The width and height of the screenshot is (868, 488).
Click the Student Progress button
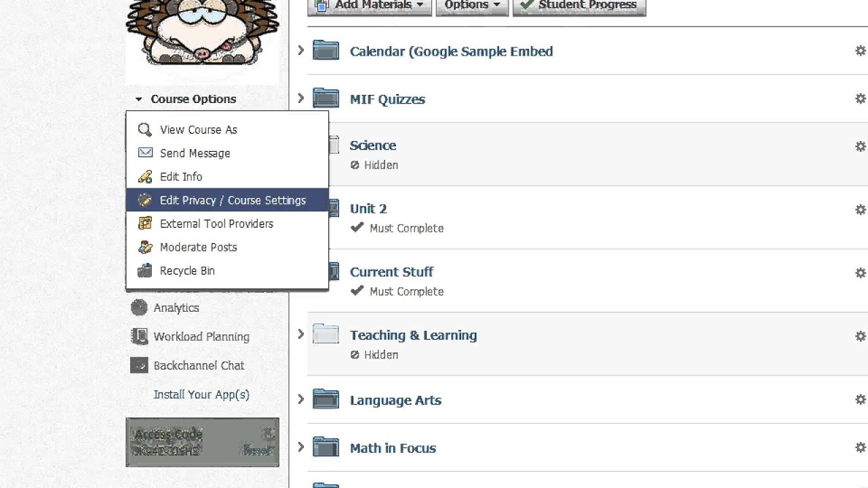click(579, 5)
